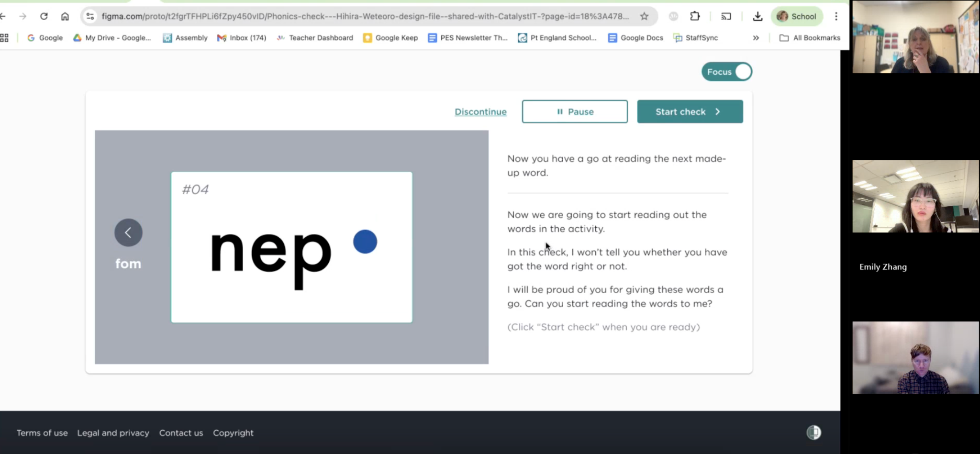Open the Teacher Dashboard bookmark

(315, 38)
